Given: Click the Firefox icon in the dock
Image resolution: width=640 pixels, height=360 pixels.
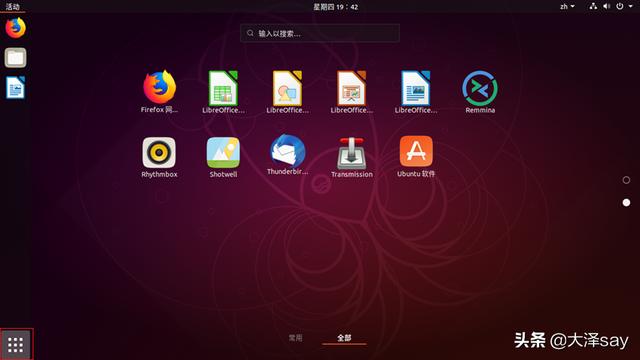Looking at the screenshot, I should pyautogui.click(x=16, y=28).
